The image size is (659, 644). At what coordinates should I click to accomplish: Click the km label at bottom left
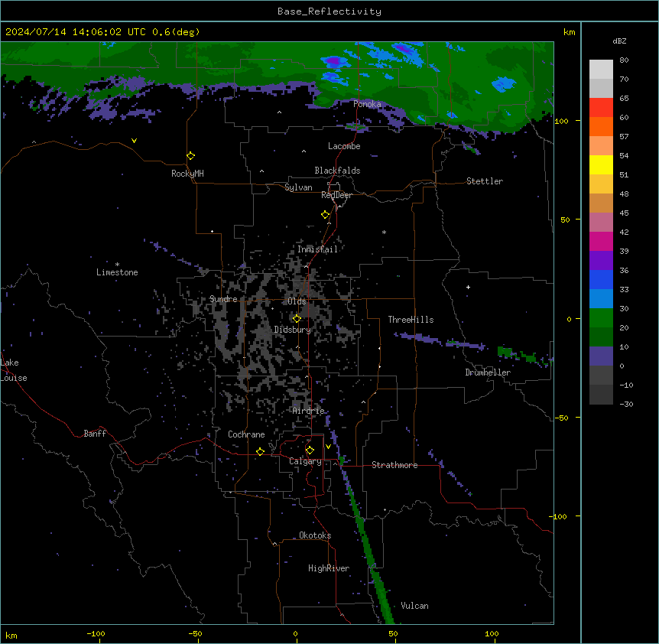[x=11, y=635]
